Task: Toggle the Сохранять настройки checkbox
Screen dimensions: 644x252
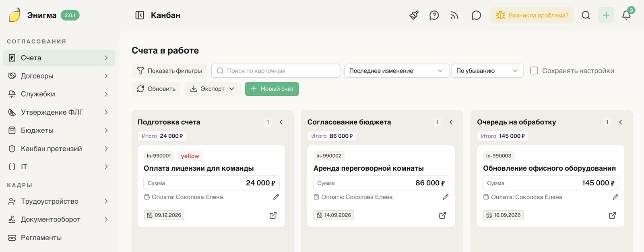Action: 534,70
